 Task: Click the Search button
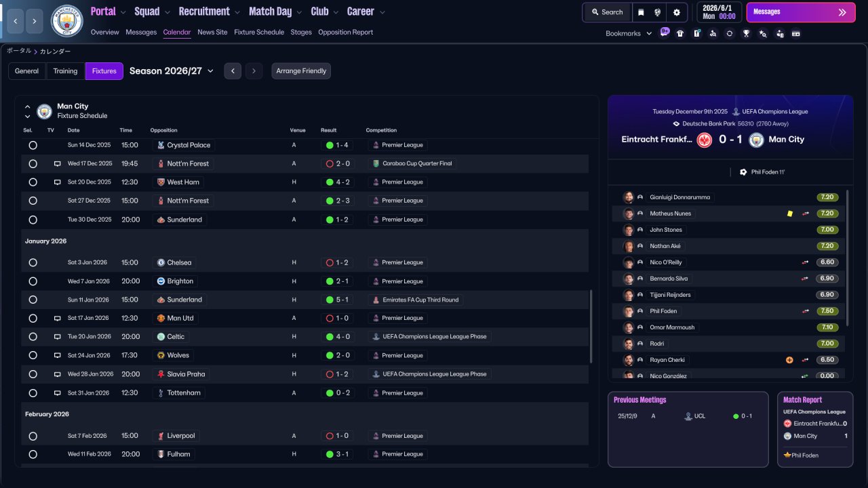(607, 12)
